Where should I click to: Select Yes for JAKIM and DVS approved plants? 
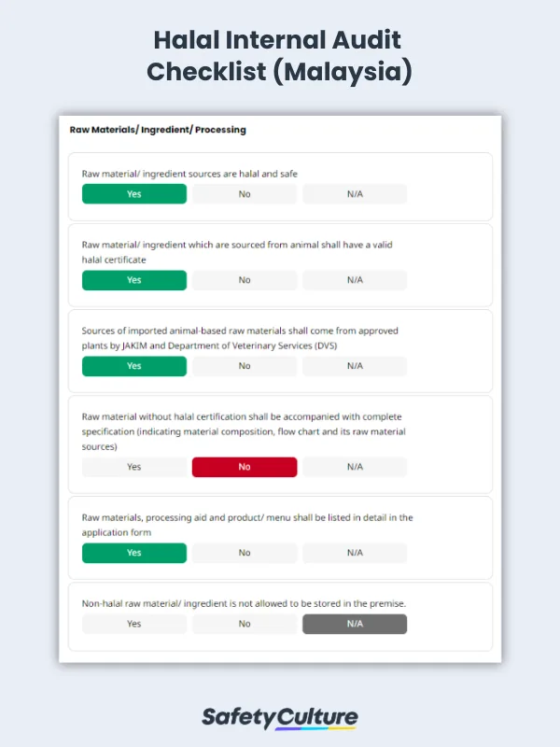[133, 366]
